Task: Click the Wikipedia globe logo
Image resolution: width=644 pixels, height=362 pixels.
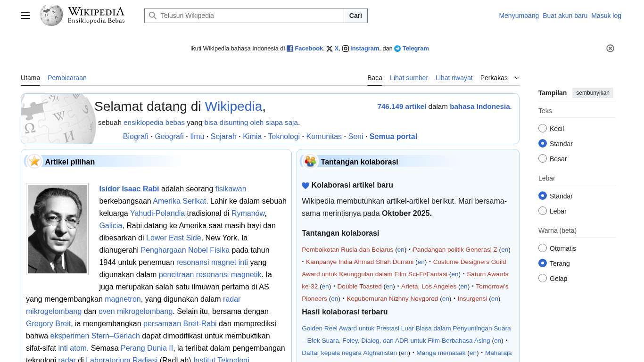Action: tap(51, 16)
